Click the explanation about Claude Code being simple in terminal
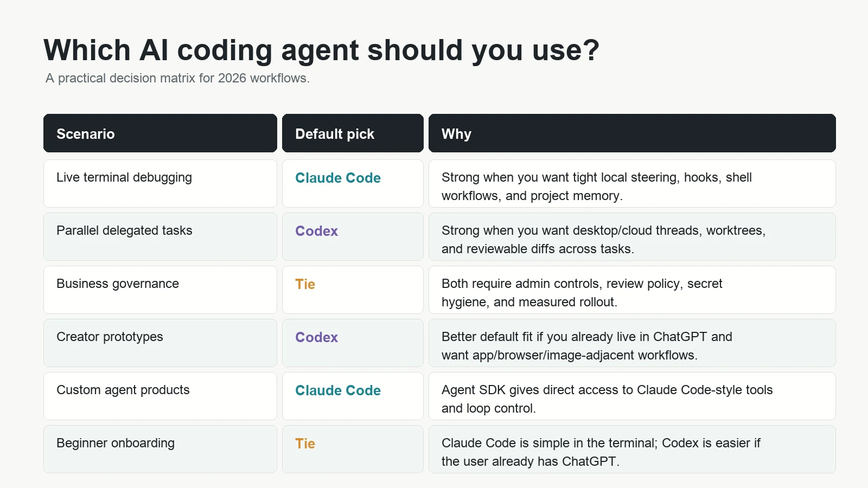Image resolution: width=868 pixels, height=488 pixels. point(632,450)
